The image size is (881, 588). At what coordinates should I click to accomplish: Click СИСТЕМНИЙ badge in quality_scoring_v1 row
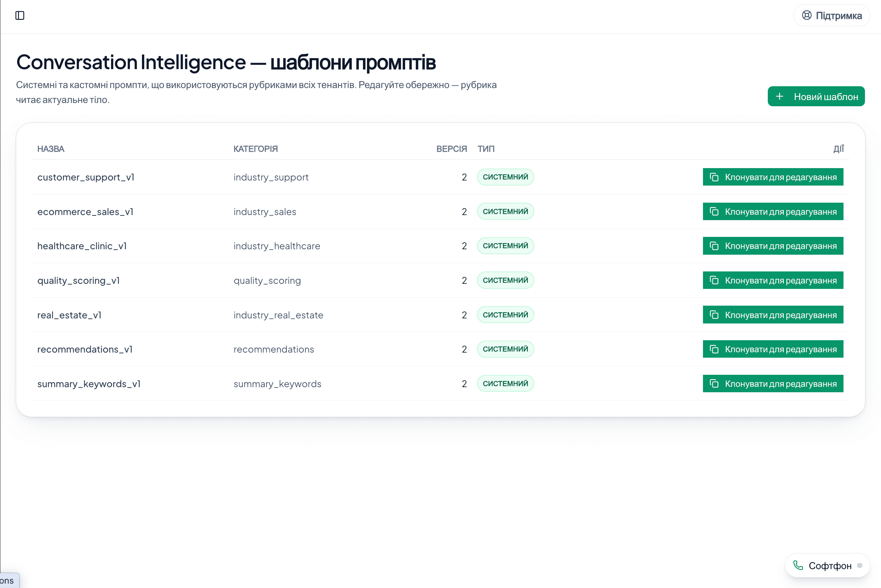[505, 281]
